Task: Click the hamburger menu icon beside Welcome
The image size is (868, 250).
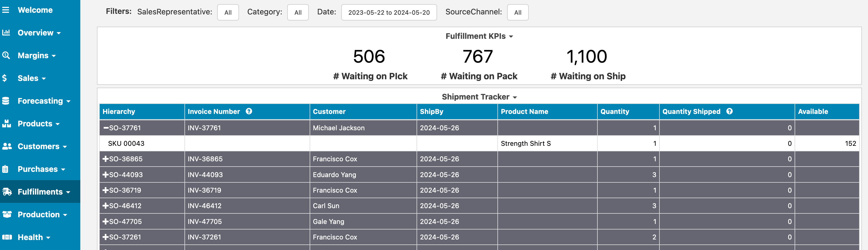Action: coord(6,10)
